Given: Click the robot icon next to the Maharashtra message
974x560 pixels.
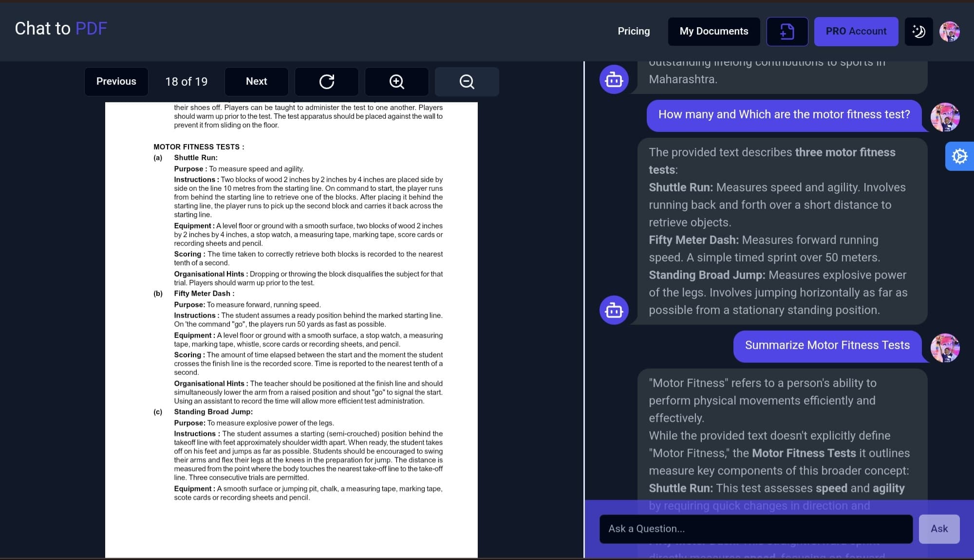Looking at the screenshot, I should pos(614,79).
